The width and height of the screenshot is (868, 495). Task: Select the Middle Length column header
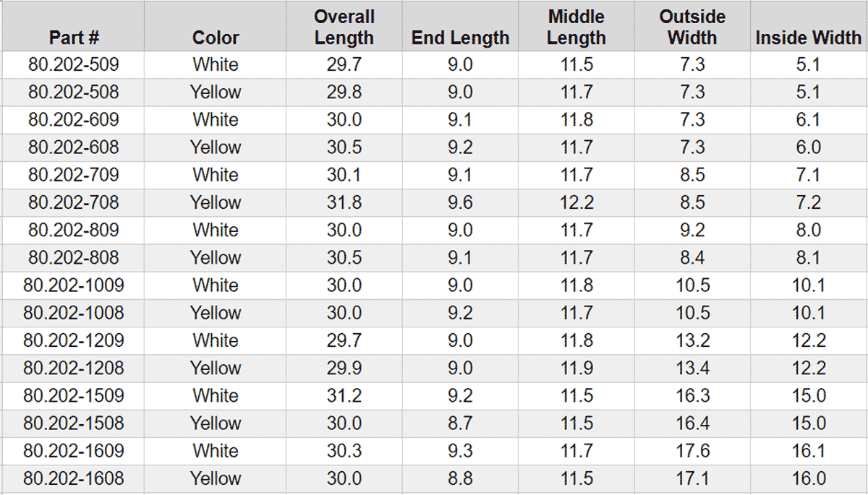click(576, 26)
